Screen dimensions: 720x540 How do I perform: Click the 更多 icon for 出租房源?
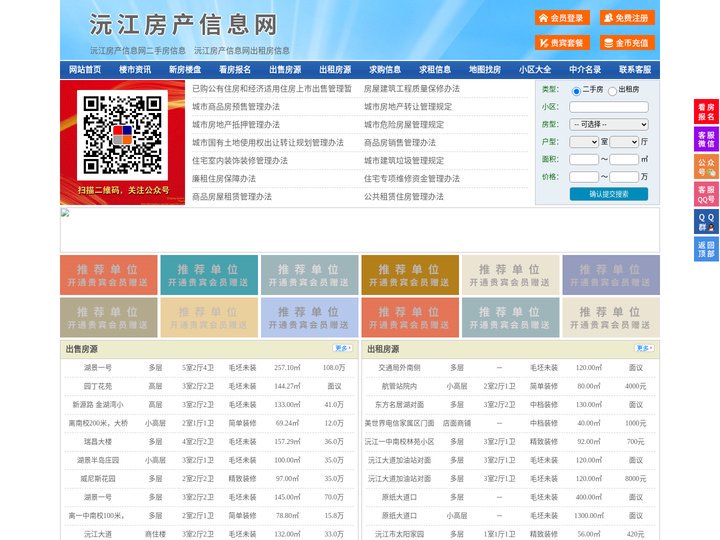tap(644, 348)
